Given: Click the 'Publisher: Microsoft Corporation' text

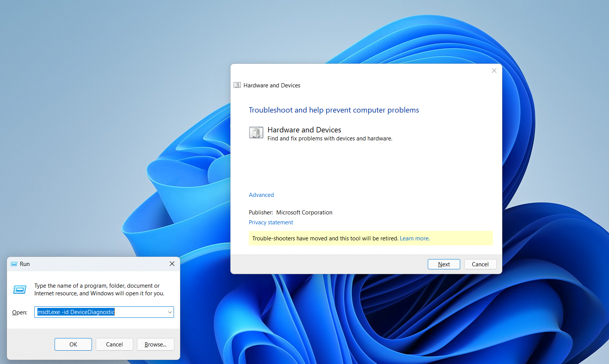Looking at the screenshot, I should [291, 213].
